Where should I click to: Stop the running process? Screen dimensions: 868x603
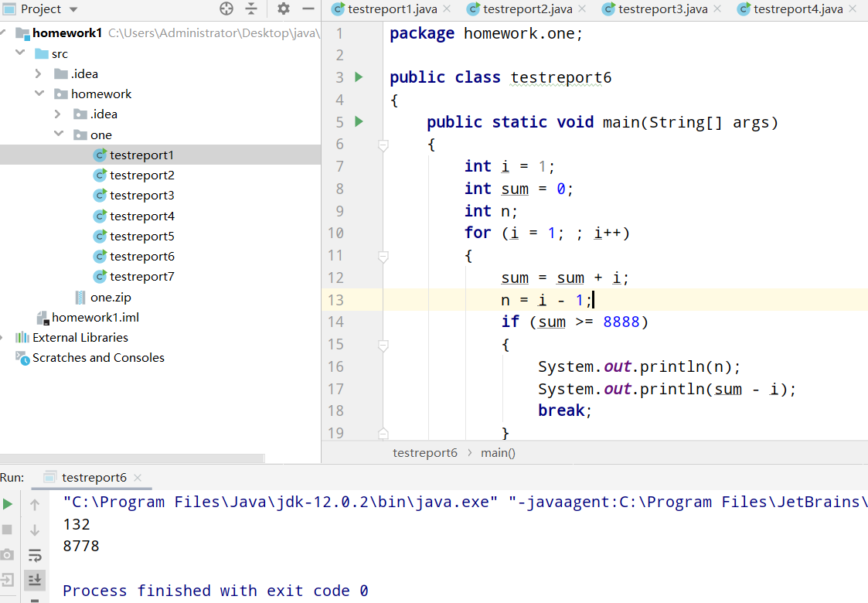tap(7, 530)
